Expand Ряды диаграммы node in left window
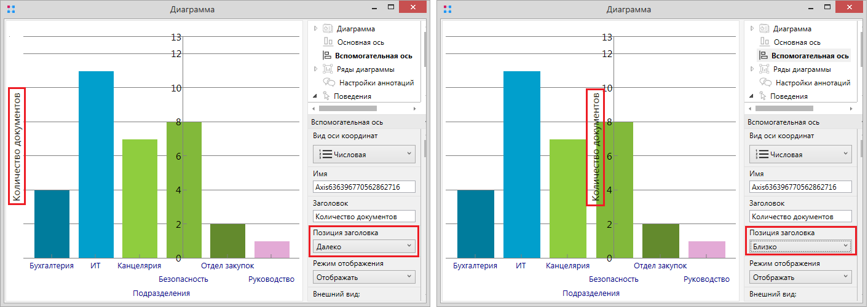Viewport: 868px width, 307px height. click(x=315, y=69)
